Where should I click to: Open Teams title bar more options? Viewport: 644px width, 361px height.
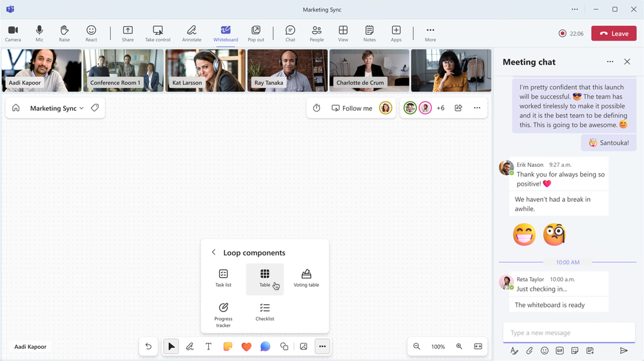(574, 9)
